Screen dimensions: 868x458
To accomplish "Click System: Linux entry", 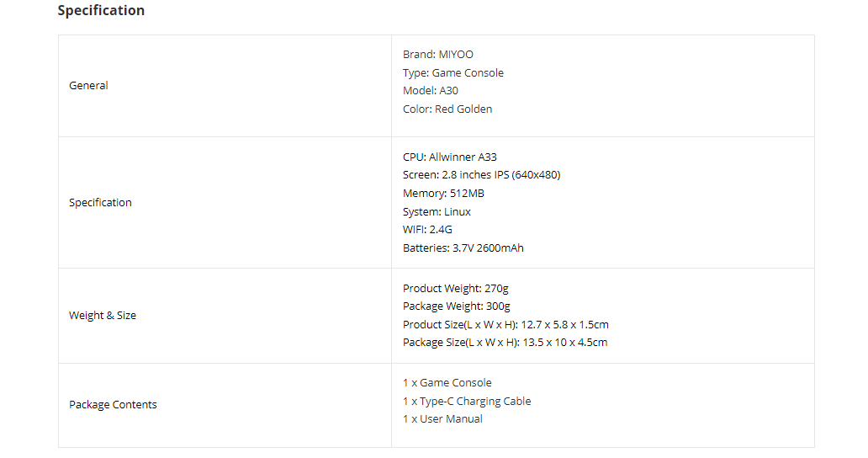I will click(437, 211).
